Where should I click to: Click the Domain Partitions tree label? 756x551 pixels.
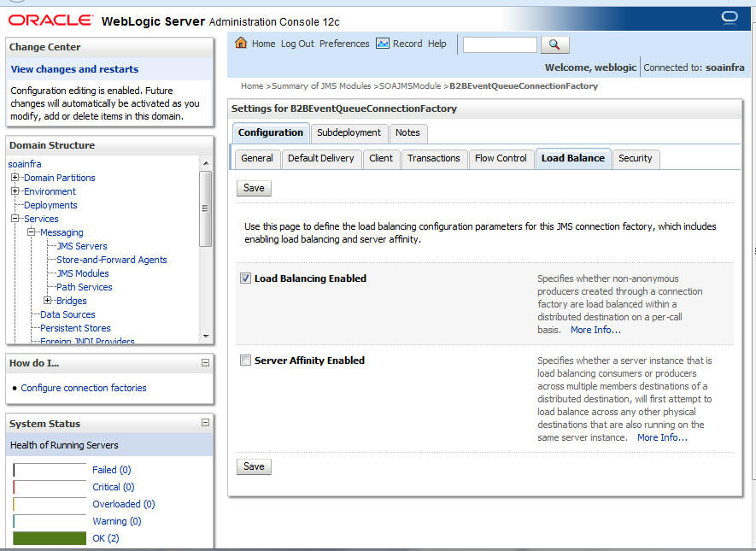[60, 178]
